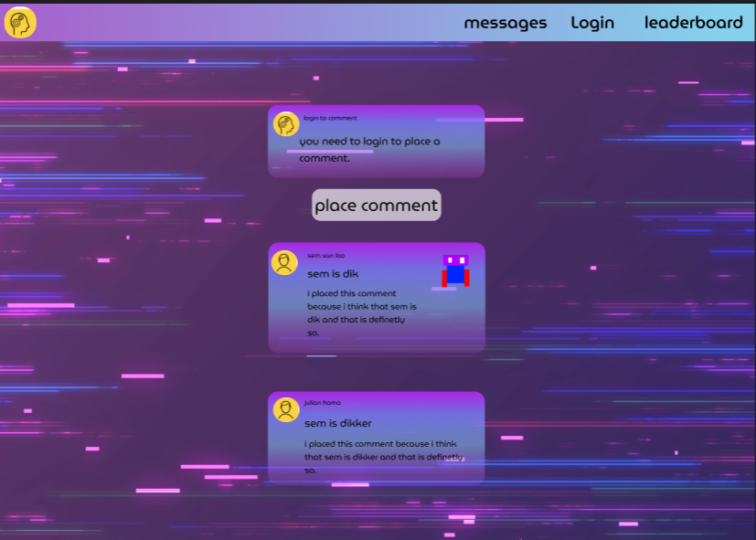Open the pixel robot image in the comment
Screen dimensions: 756x540
(x=455, y=270)
